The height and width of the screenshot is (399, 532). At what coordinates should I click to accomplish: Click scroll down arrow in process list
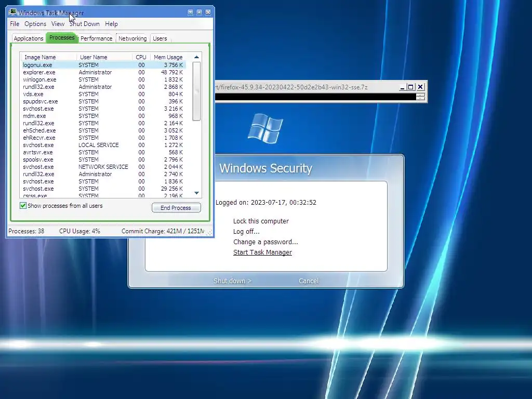coord(196,193)
